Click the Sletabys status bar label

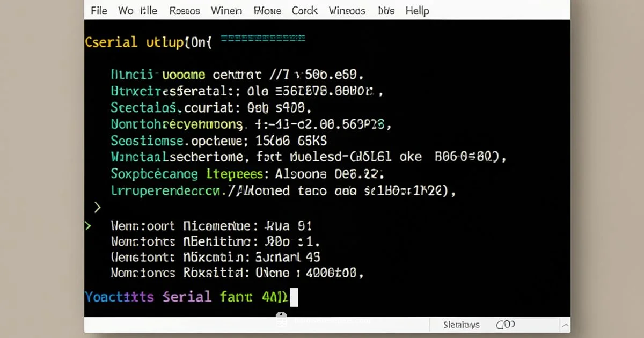click(x=462, y=325)
